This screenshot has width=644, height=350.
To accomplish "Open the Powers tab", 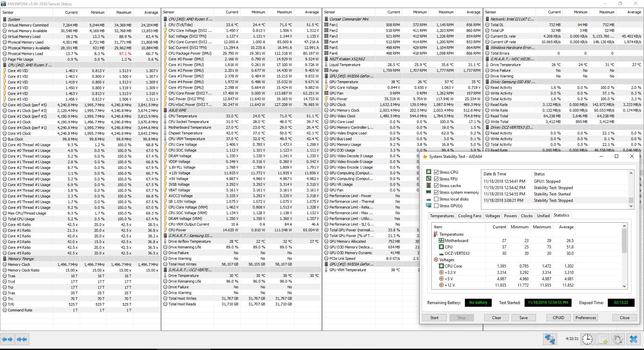I will pos(510,216).
